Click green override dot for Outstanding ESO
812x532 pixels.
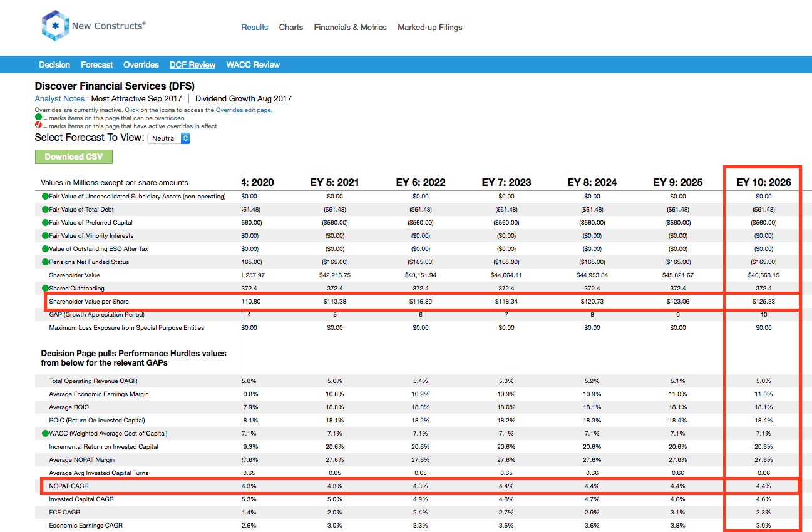[x=45, y=249]
